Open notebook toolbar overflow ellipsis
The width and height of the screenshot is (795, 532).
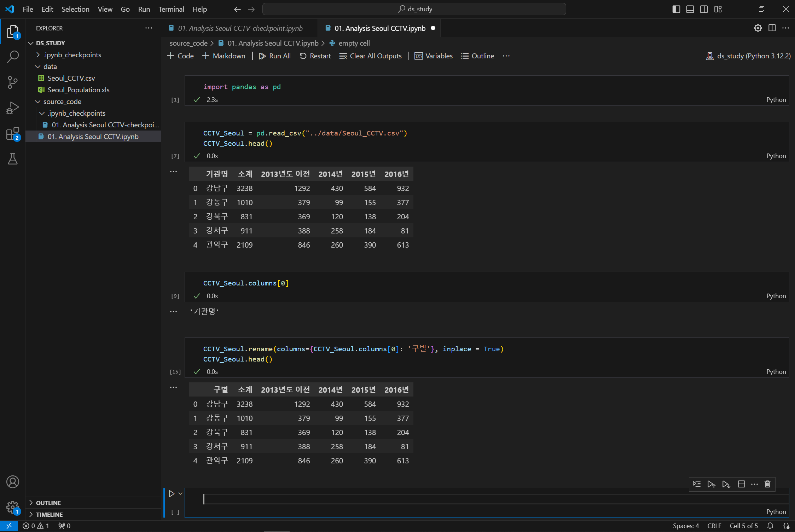tap(506, 56)
